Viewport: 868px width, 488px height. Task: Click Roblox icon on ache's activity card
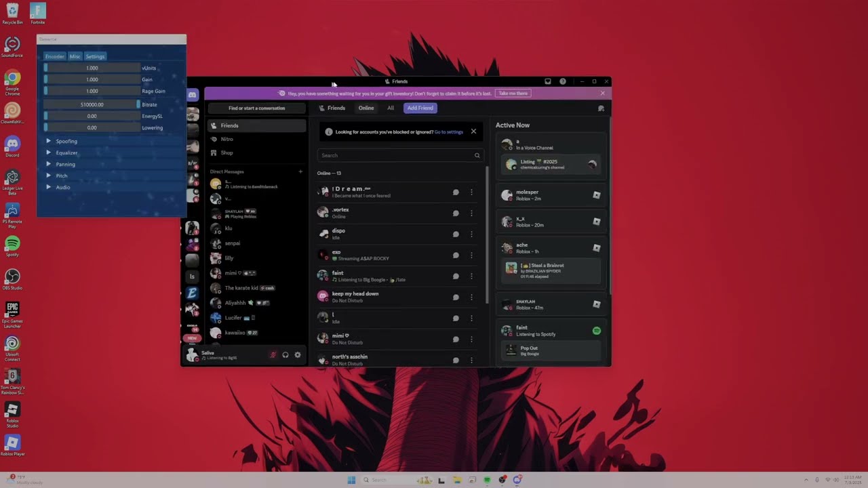point(597,248)
